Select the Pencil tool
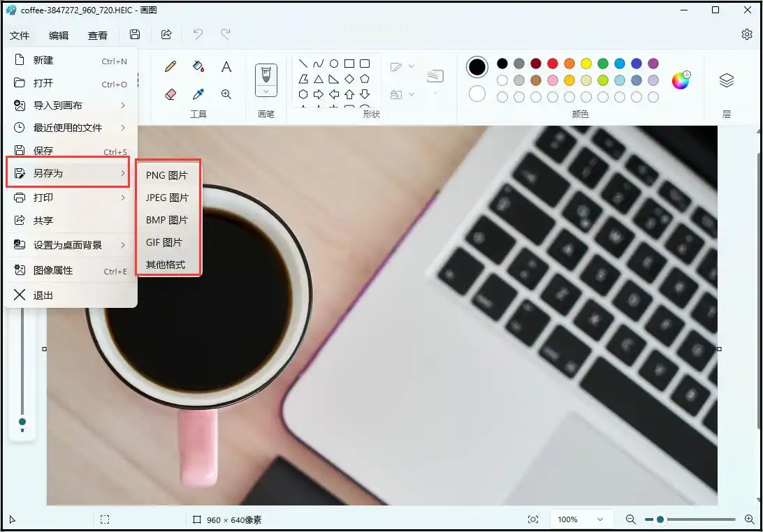The height and width of the screenshot is (532, 763). (x=170, y=67)
